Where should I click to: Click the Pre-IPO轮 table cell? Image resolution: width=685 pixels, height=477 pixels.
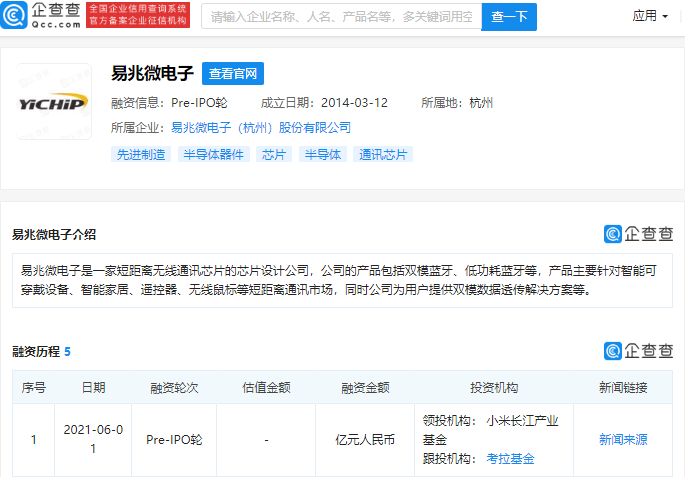pos(174,439)
